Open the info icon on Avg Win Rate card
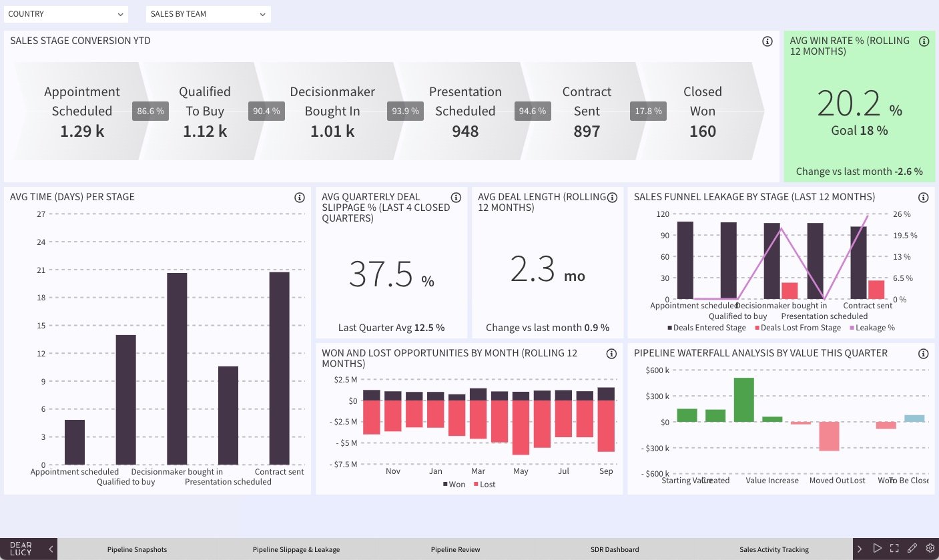The height and width of the screenshot is (560, 939). pos(924,41)
